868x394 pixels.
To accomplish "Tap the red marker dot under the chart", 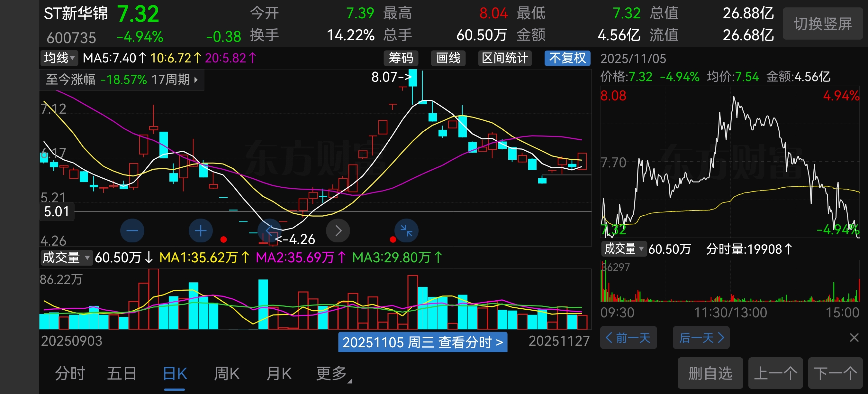I will coord(223,239).
